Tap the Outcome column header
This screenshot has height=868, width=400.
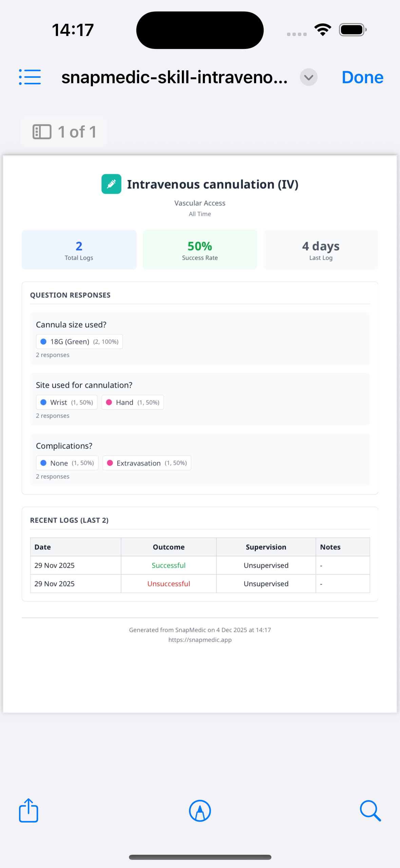click(x=169, y=547)
